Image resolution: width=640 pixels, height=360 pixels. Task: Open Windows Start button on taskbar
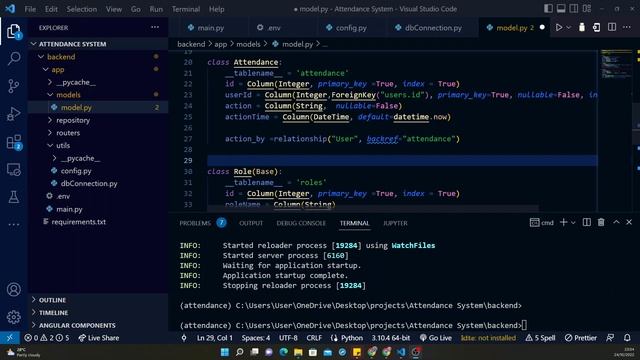224,352
